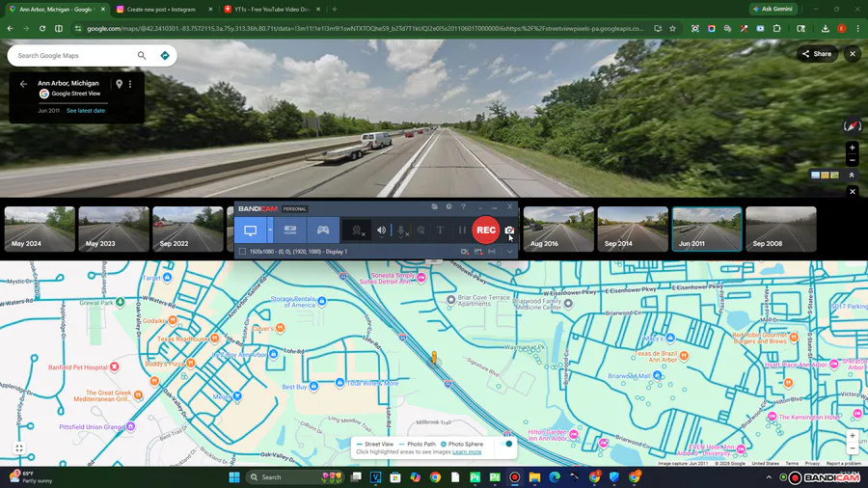Image resolution: width=868 pixels, height=488 pixels.
Task: Click 'Learn more' link in legend
Action: 467,452
